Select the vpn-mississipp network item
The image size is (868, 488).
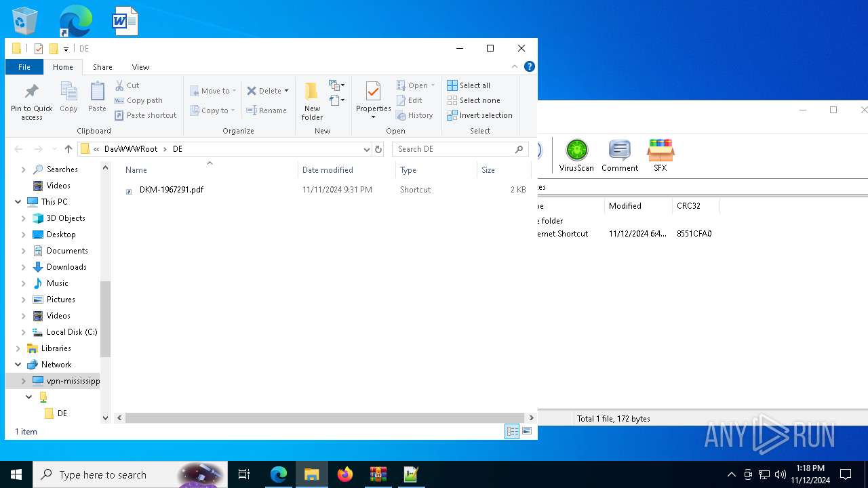73,381
